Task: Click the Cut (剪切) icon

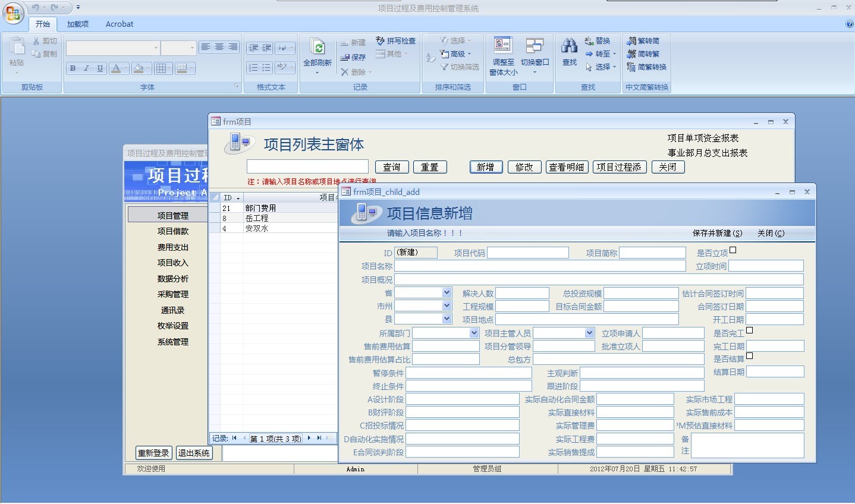Action: coord(36,41)
